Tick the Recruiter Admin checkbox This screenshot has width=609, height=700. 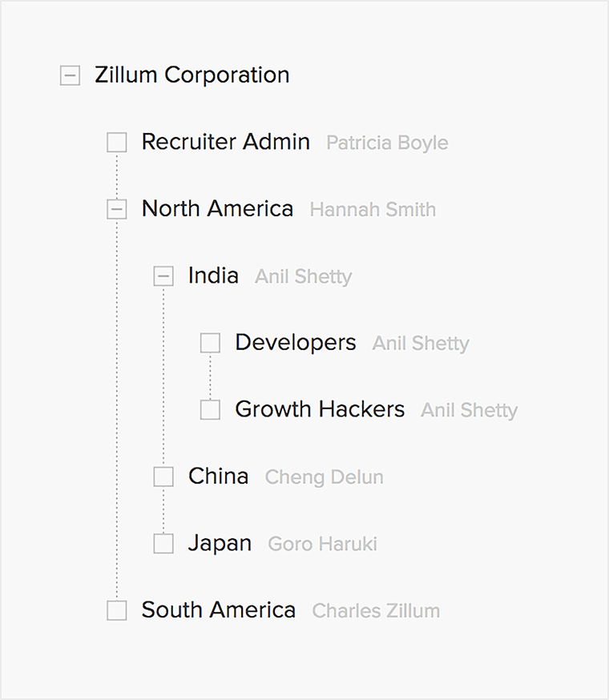click(x=117, y=143)
